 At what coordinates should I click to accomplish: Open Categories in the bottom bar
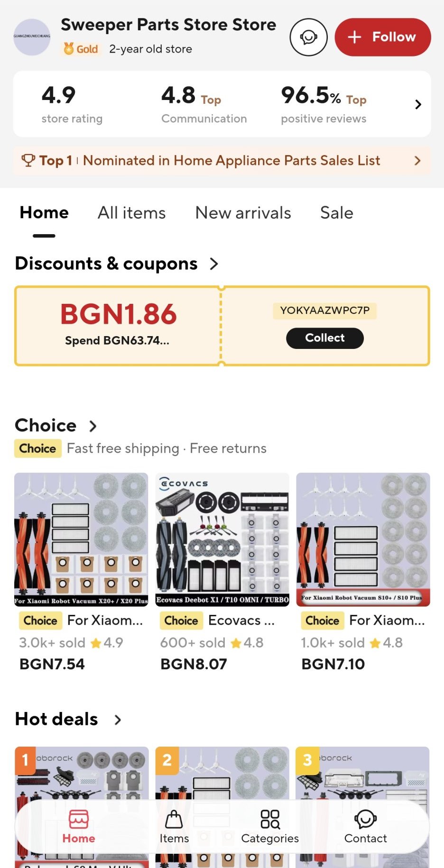coord(270,826)
